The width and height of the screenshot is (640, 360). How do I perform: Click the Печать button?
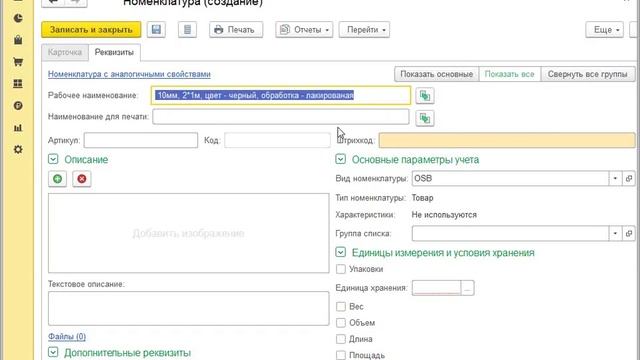(x=236, y=30)
